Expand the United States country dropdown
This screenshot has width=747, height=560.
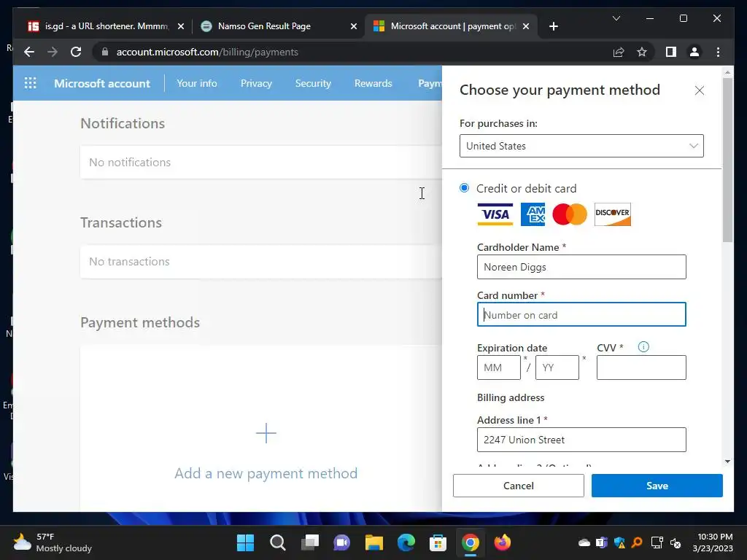tap(581, 146)
